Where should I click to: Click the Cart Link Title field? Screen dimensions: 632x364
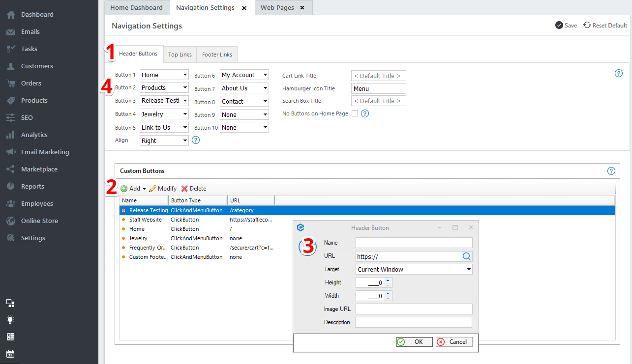click(379, 76)
